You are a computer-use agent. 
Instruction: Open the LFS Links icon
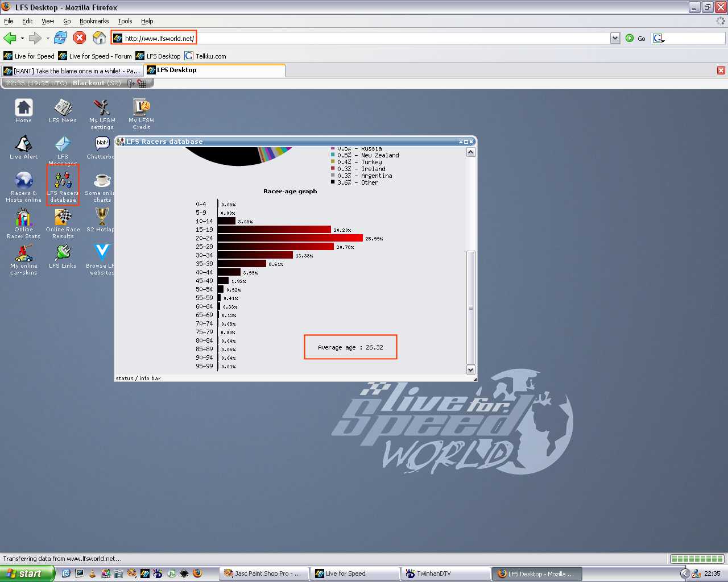(x=63, y=256)
